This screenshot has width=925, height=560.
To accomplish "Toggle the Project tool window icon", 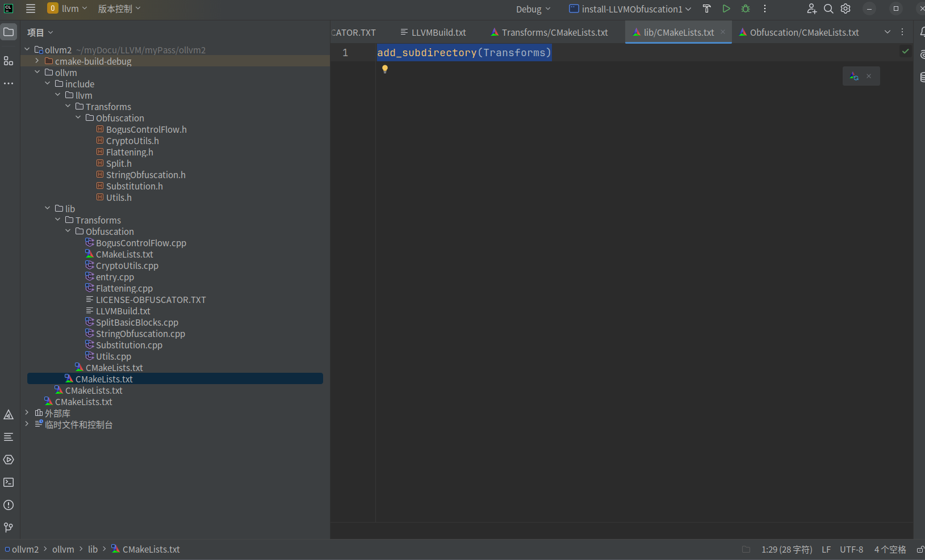I will tap(9, 32).
